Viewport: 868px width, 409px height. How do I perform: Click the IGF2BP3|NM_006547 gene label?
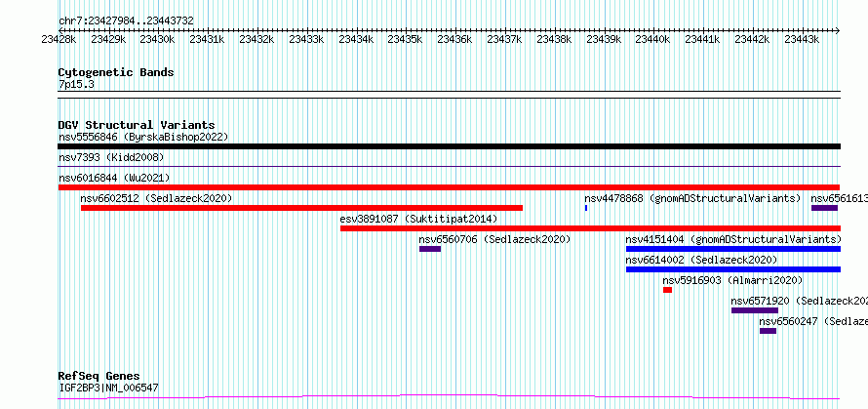108,388
